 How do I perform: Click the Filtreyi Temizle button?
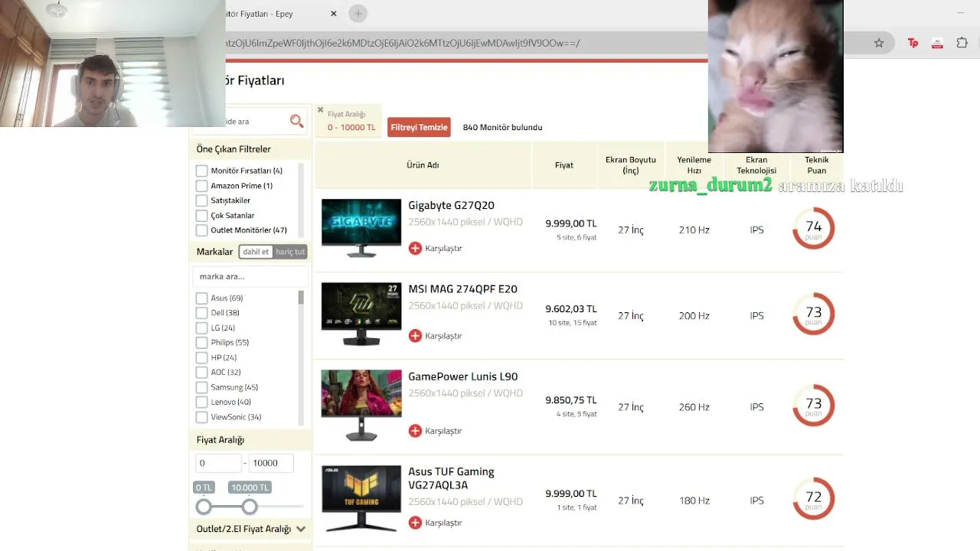pos(419,127)
